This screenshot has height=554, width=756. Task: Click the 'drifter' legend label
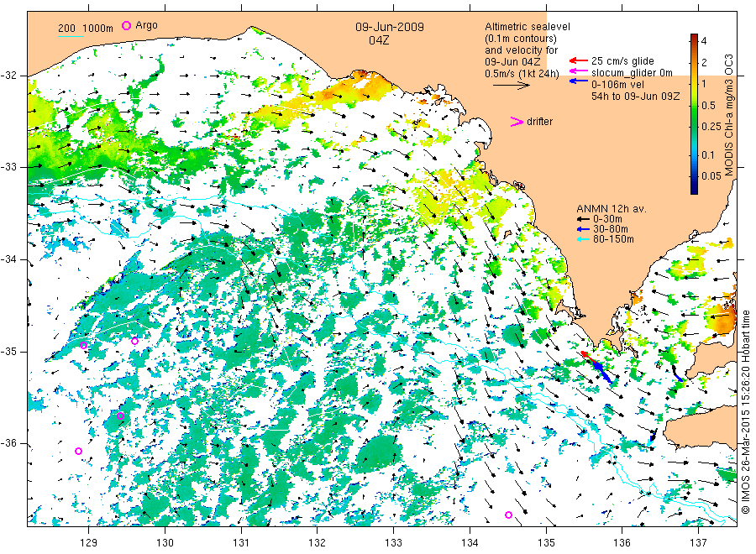coord(539,122)
